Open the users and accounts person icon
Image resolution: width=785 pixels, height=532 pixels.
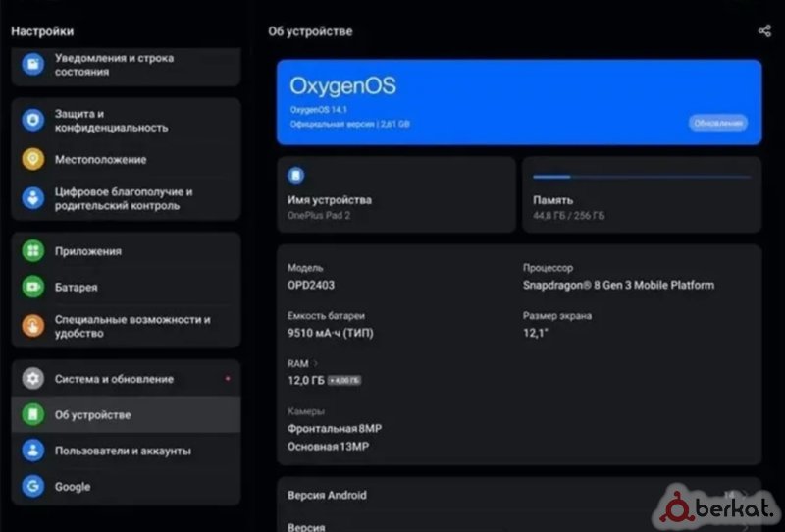33,451
